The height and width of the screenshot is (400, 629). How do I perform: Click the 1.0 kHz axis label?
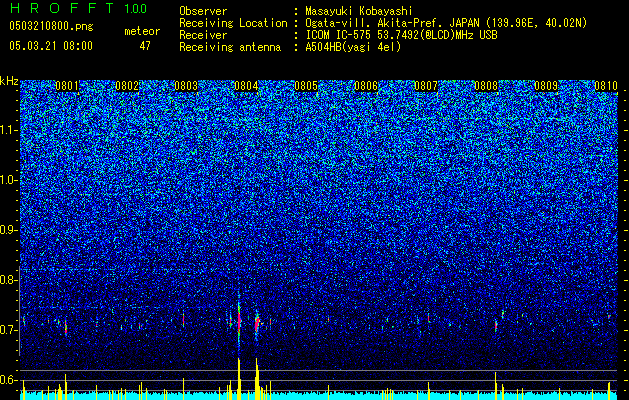[x=9, y=180]
